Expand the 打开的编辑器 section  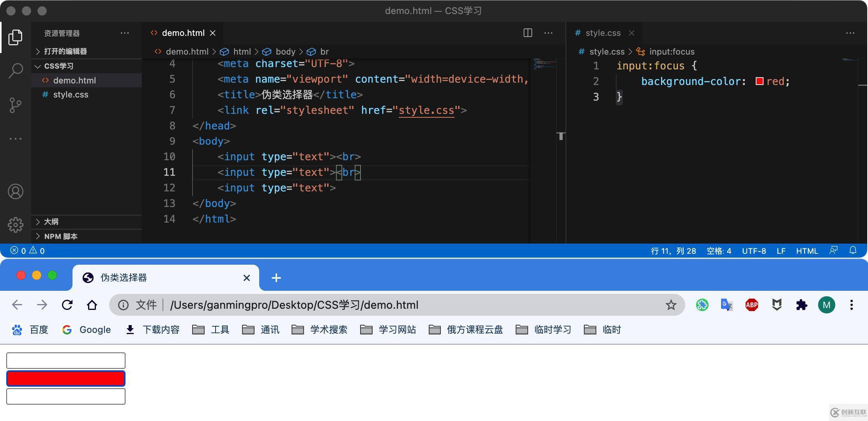coord(87,51)
